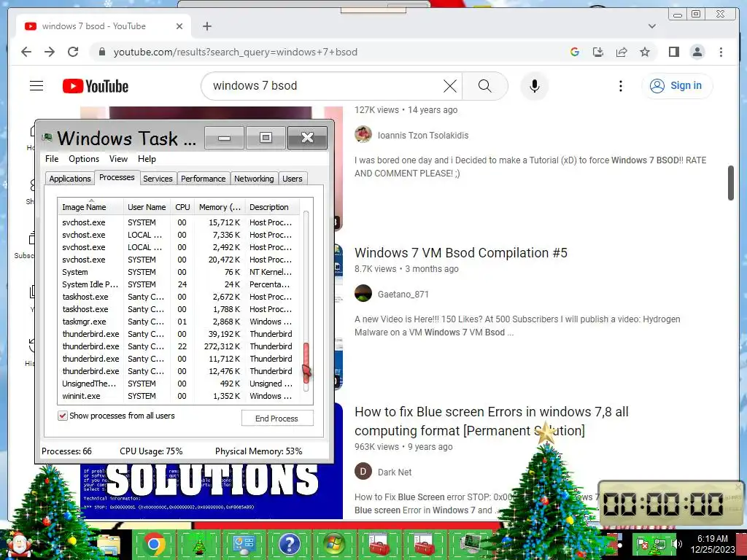Reload the YouTube page
Image resolution: width=747 pixels, height=560 pixels.
point(73,52)
